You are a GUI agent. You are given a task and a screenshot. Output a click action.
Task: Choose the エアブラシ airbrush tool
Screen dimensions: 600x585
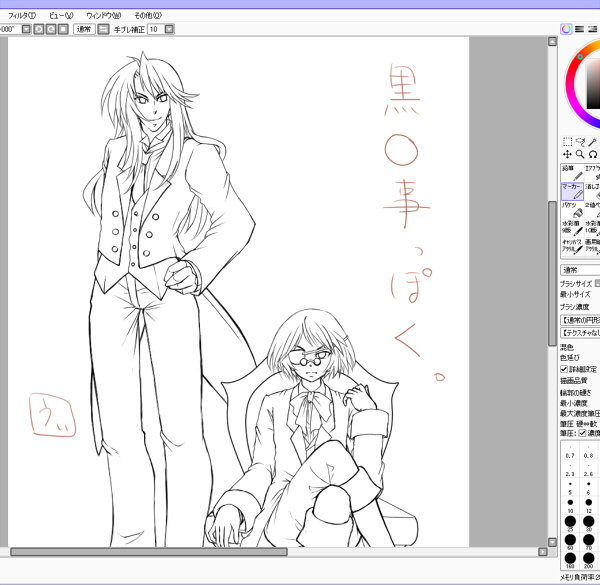[x=592, y=173]
